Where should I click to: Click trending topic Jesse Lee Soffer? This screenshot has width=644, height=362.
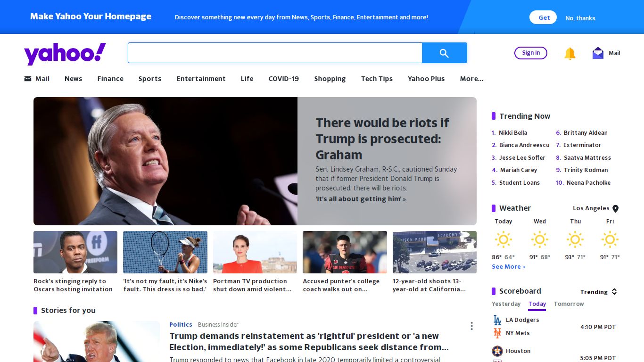click(522, 158)
